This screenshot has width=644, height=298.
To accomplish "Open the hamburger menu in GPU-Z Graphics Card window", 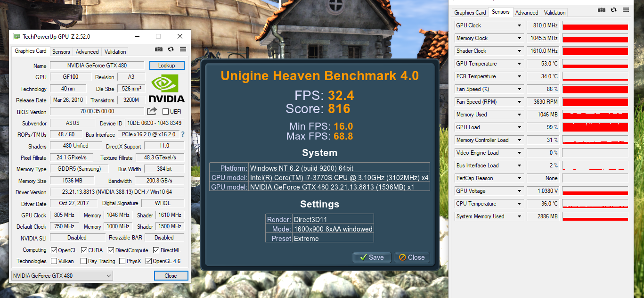I will 183,49.
